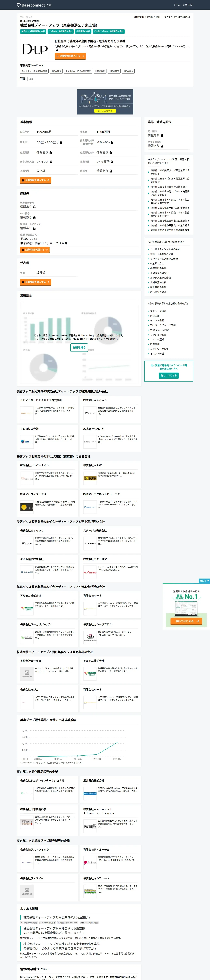Click the lock icon under 代表電話番号
The height and width of the screenshot is (980, 210).
tap(34, 207)
